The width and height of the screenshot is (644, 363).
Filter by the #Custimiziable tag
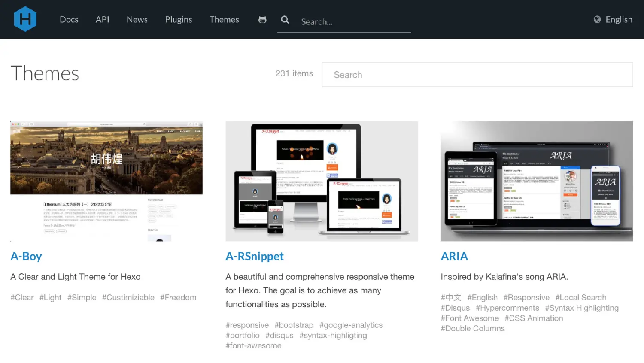128,297
